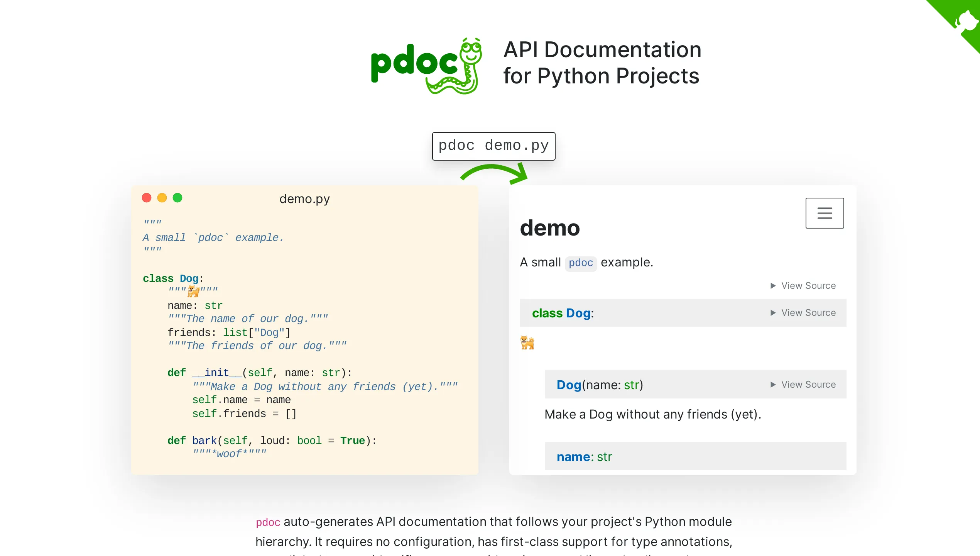Click the str type annotation in Dog signature
This screenshot has width=980, height=556.
[x=632, y=385]
